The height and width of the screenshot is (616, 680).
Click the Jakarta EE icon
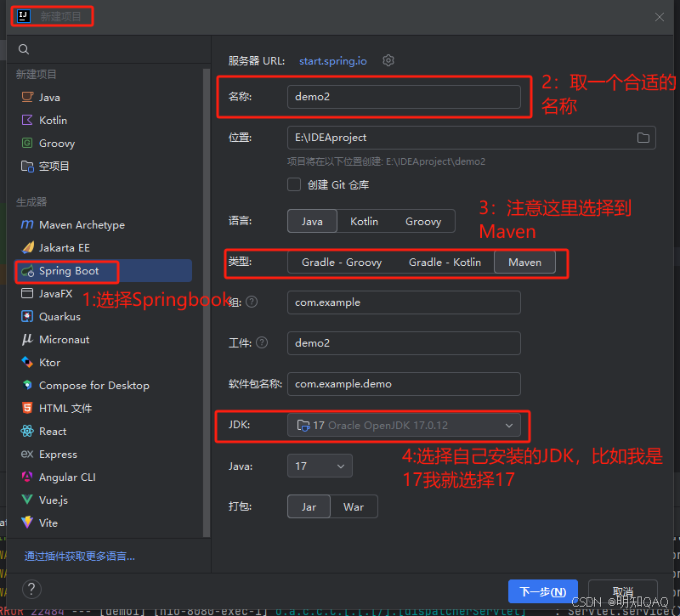coord(27,247)
